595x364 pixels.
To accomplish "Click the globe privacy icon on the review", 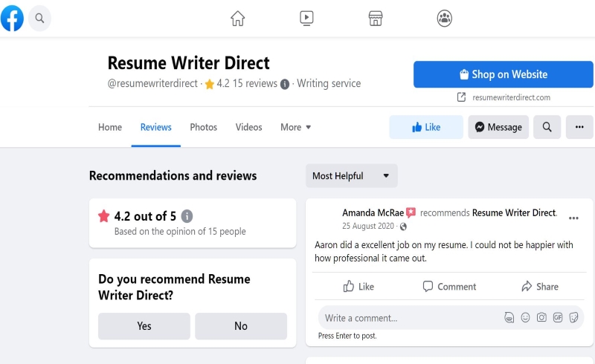I will coord(403,227).
